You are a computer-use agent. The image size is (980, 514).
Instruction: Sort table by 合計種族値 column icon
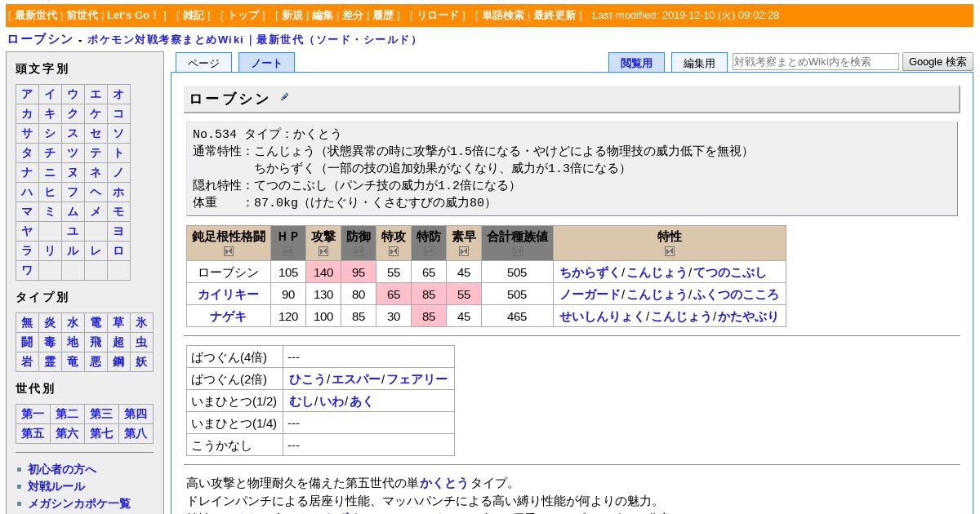pos(517,251)
